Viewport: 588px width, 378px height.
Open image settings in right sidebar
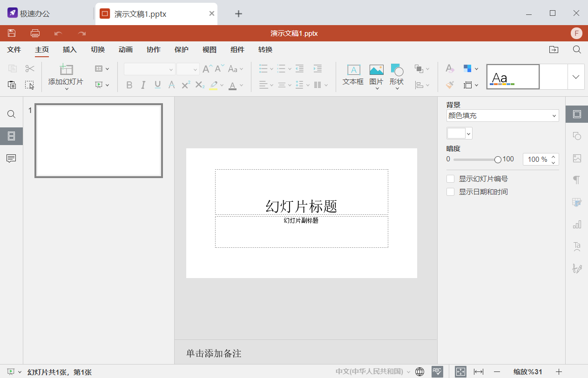click(x=577, y=159)
